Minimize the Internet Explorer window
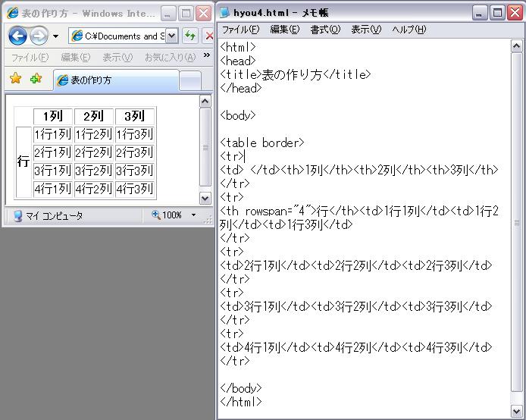 (168, 14)
